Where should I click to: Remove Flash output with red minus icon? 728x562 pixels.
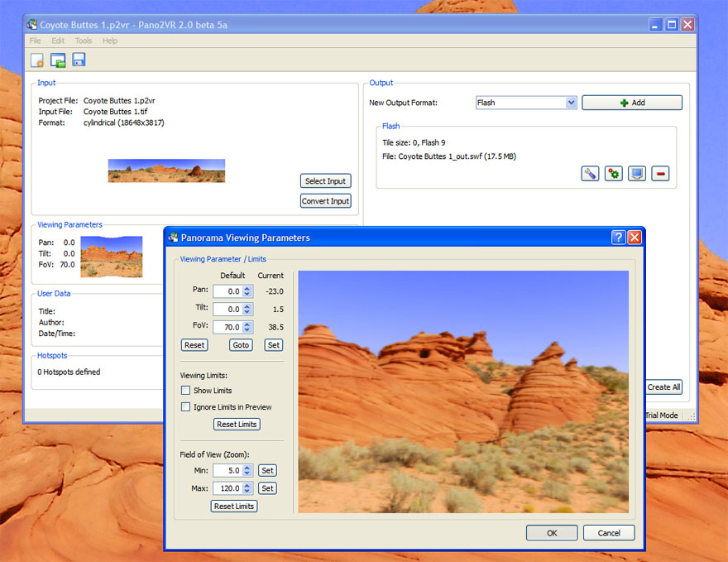[x=660, y=174]
